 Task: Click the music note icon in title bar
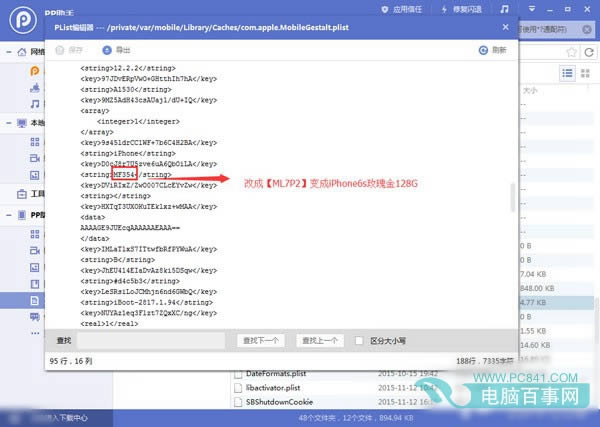[x=504, y=9]
